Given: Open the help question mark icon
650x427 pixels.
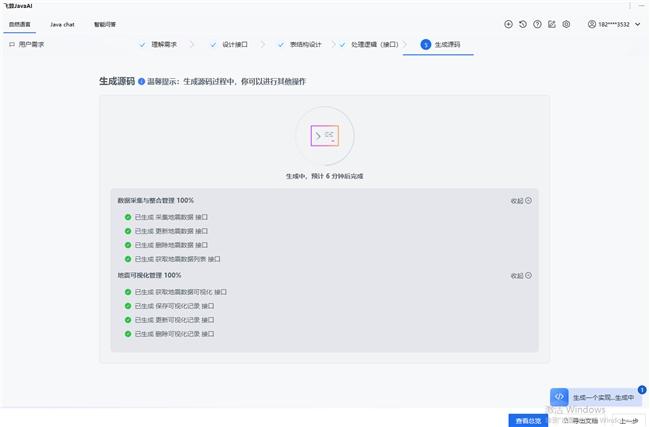Looking at the screenshot, I should click(x=537, y=24).
